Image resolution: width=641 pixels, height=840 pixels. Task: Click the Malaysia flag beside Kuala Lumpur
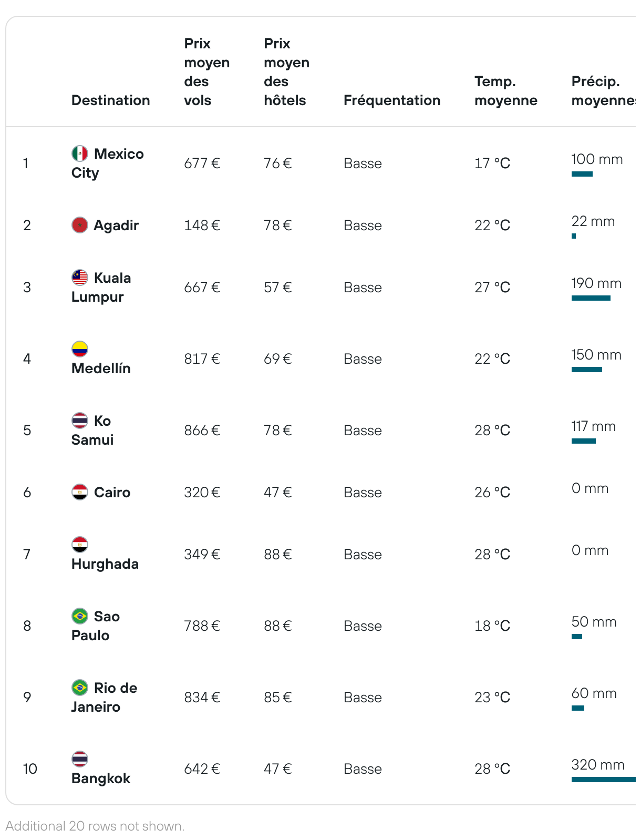tap(80, 278)
